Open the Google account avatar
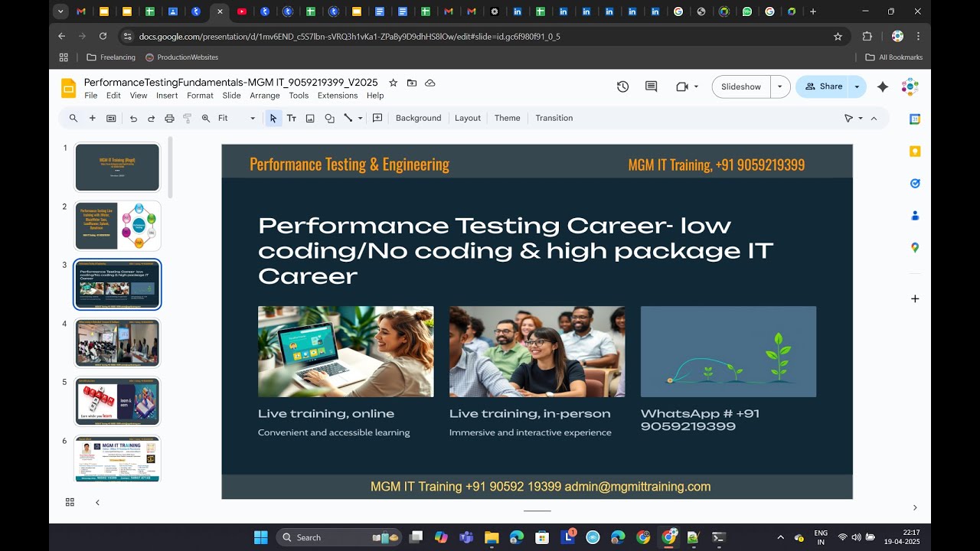 pos(910,86)
